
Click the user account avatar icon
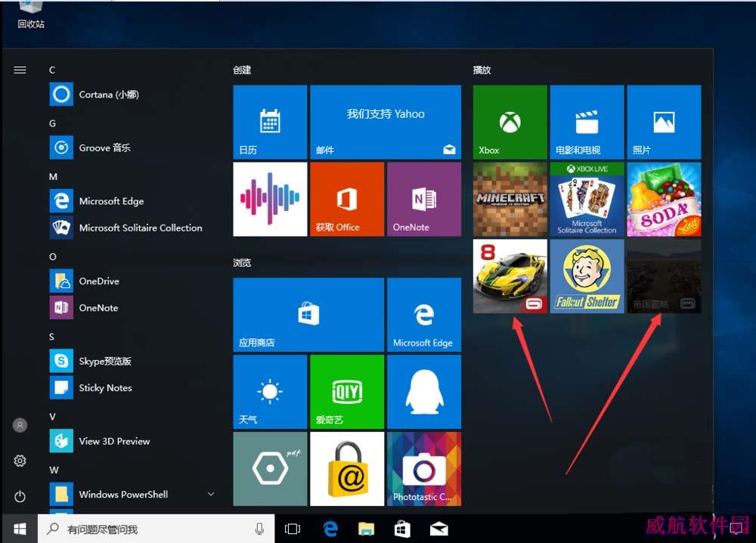tap(20, 425)
